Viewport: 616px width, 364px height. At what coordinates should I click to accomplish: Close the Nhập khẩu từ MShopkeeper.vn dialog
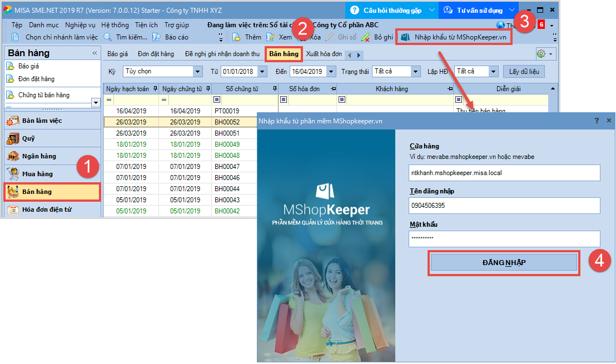coord(609,121)
